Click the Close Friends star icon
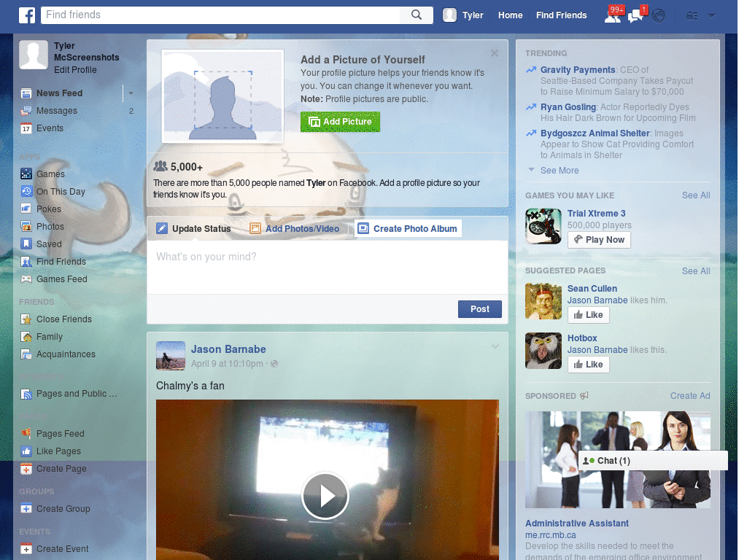747x560 pixels. (x=26, y=319)
